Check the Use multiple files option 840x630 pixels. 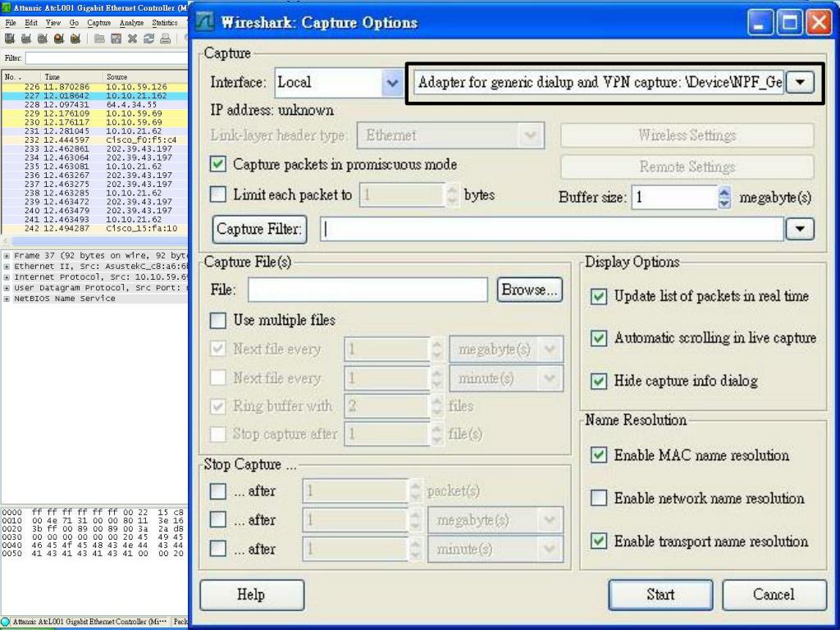[x=218, y=321]
